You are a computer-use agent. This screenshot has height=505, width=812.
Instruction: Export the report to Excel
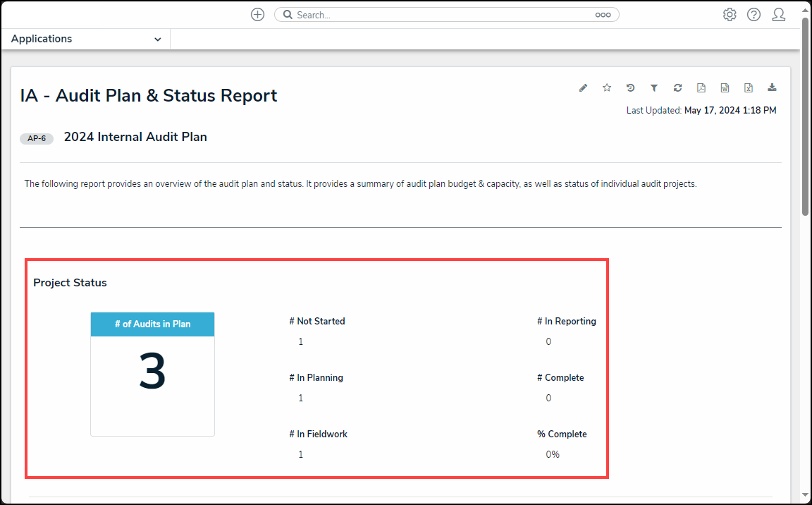pyautogui.click(x=749, y=88)
